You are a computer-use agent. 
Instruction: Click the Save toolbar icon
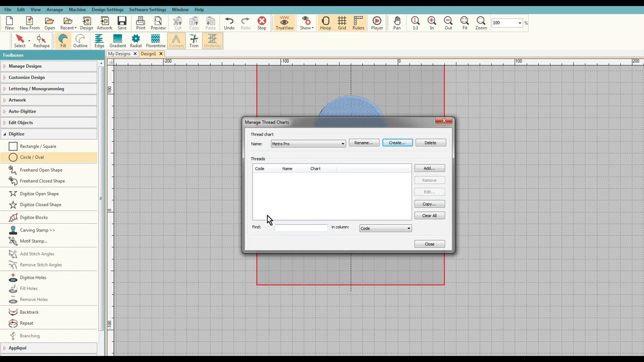[x=122, y=23]
